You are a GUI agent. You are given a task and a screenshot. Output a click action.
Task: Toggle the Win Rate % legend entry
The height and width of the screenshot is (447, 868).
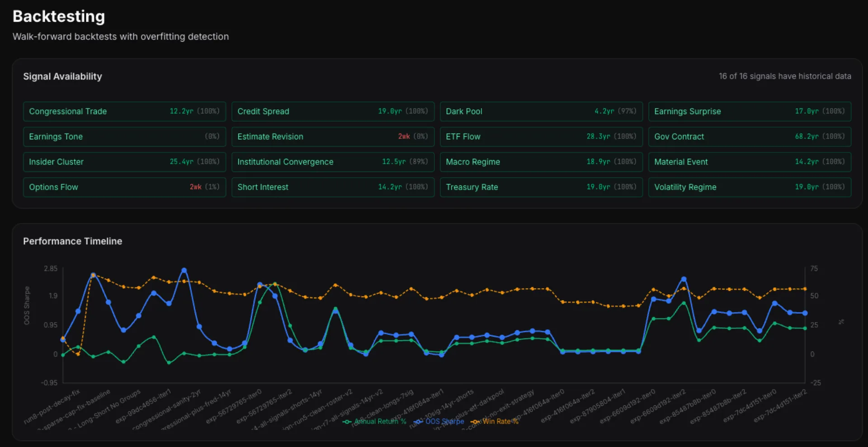click(500, 421)
